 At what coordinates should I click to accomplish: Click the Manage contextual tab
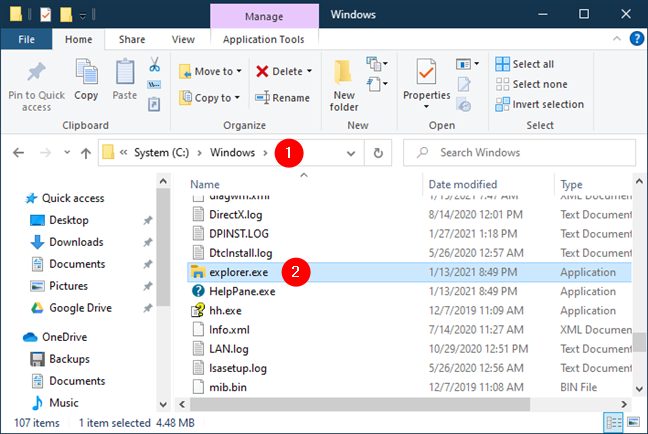[264, 17]
